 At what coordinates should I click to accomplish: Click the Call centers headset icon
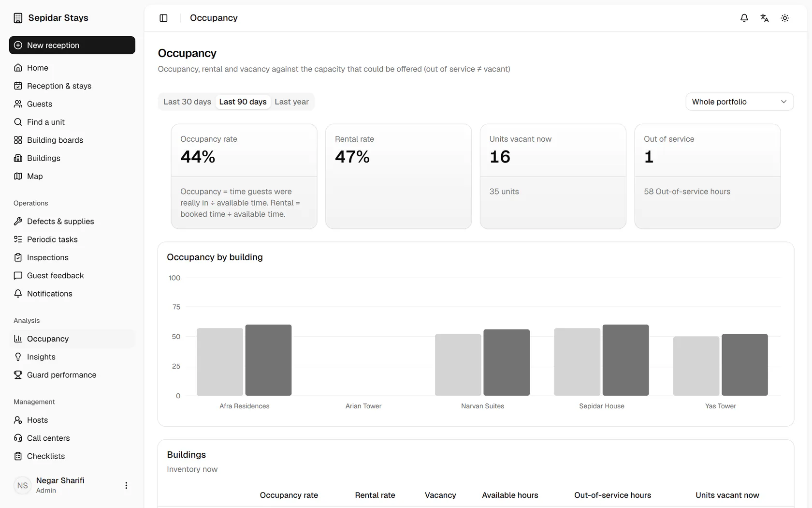(x=18, y=438)
